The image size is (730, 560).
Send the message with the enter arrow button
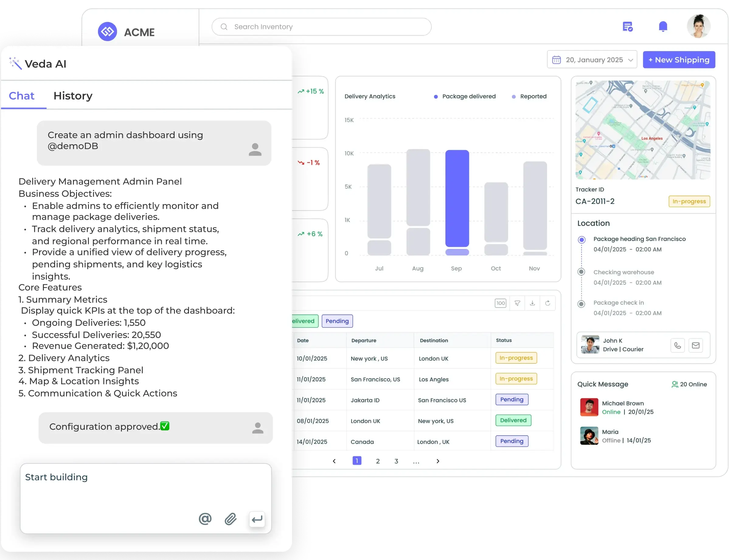tap(256, 519)
